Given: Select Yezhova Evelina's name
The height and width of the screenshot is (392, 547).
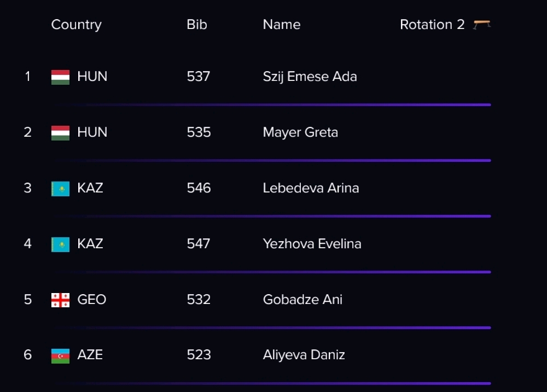Looking at the screenshot, I should (312, 244).
